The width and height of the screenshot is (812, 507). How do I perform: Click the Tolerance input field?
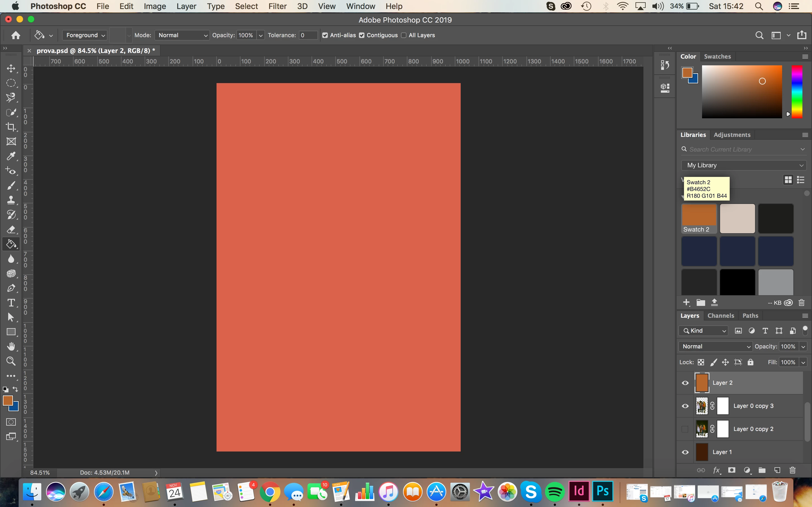308,35
